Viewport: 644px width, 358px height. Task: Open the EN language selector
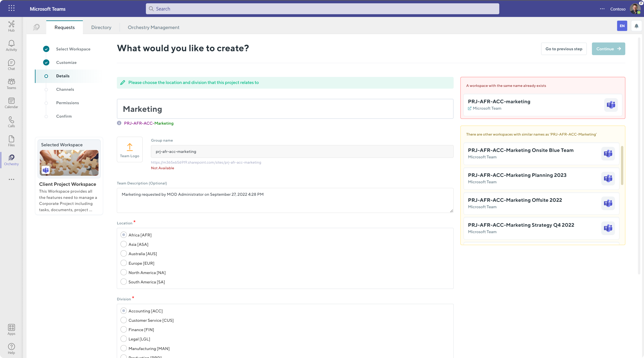(622, 26)
